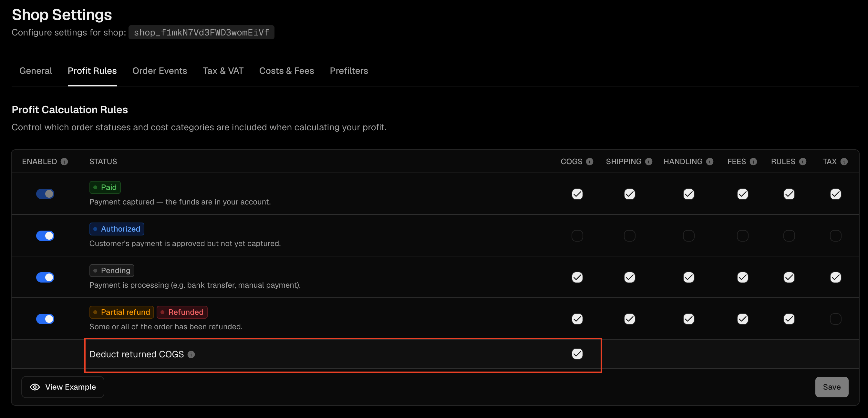
Task: Open the Tax & VAT tab
Action: click(x=223, y=71)
